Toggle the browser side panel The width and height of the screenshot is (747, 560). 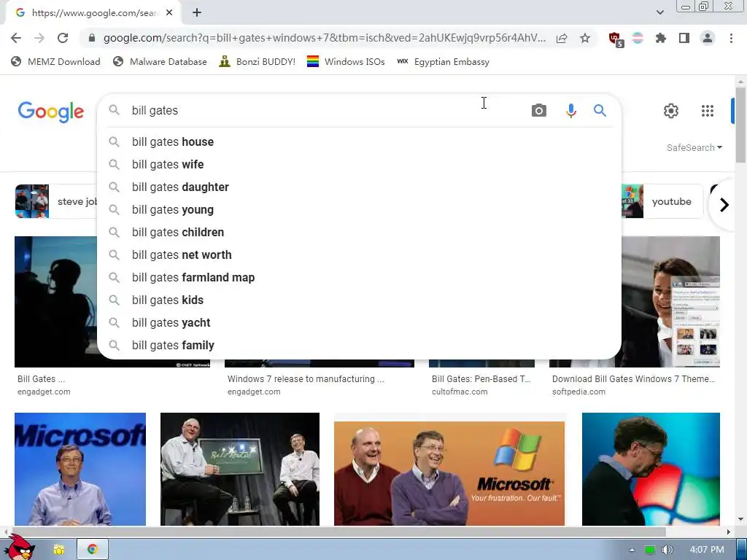[x=684, y=38]
